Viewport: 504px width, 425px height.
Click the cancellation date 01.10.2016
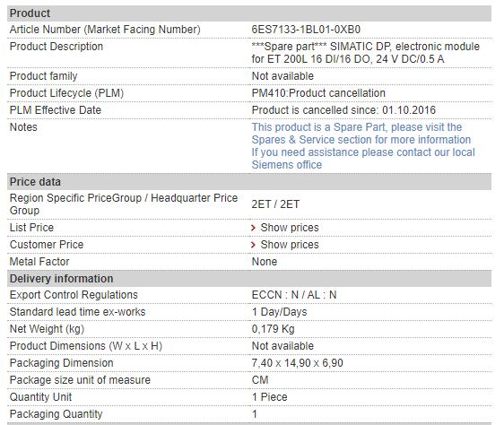click(409, 110)
